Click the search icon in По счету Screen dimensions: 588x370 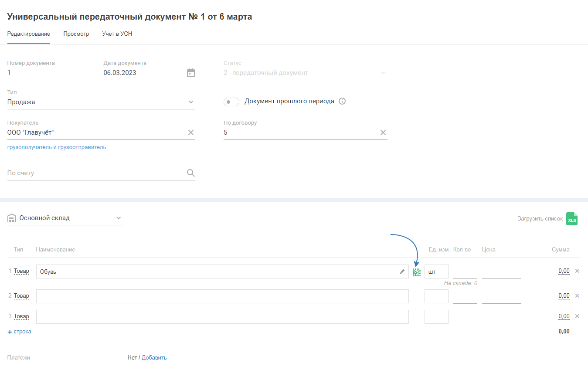coord(190,173)
